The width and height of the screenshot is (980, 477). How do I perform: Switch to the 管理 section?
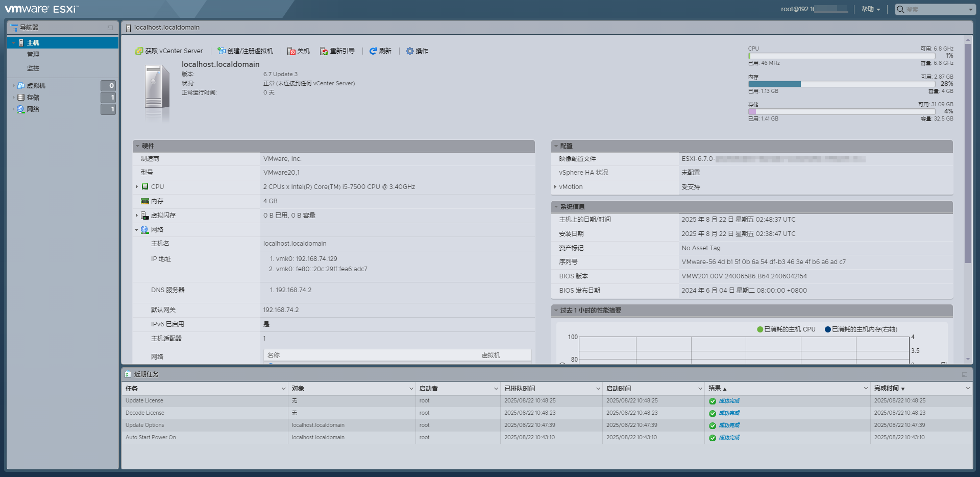(33, 54)
